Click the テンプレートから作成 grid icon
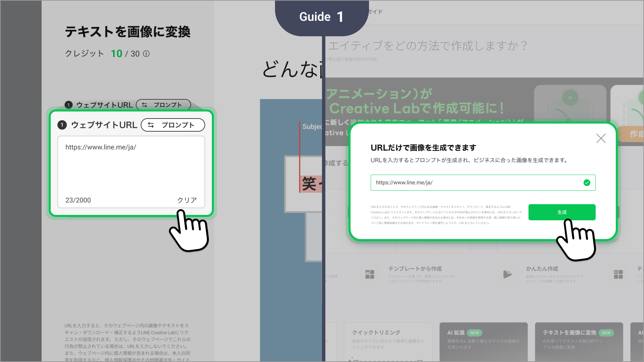Viewport: 644px width, 362px height. (x=370, y=274)
